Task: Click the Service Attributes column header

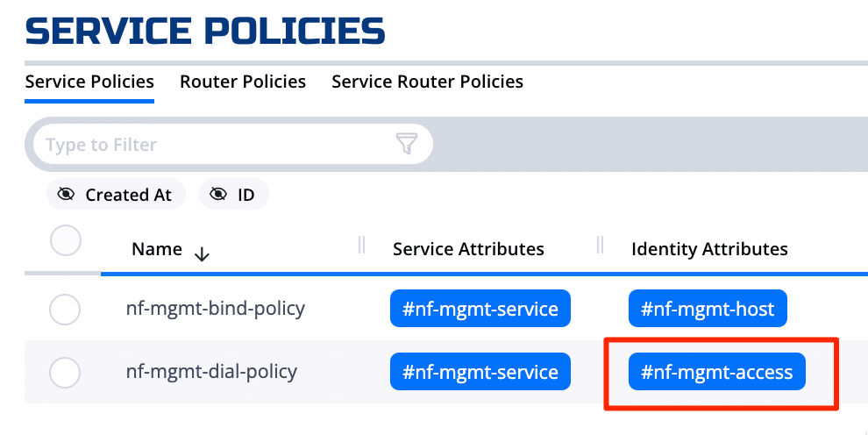Action: 468,249
